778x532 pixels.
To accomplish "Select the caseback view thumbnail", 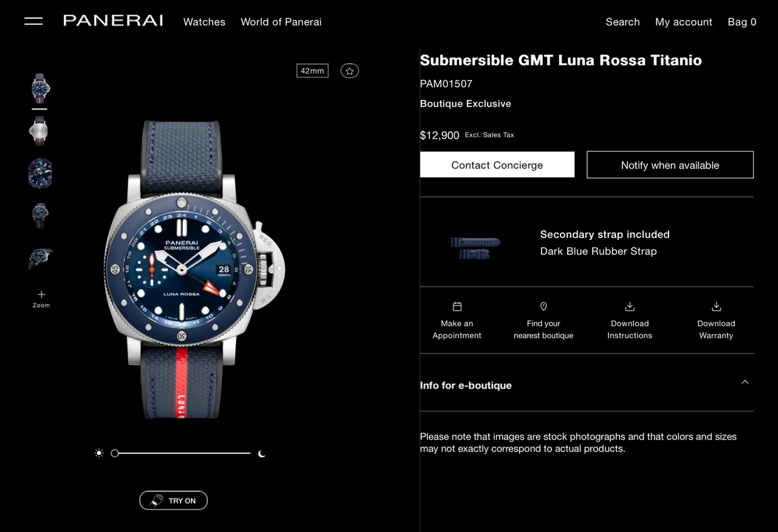I will [40, 131].
